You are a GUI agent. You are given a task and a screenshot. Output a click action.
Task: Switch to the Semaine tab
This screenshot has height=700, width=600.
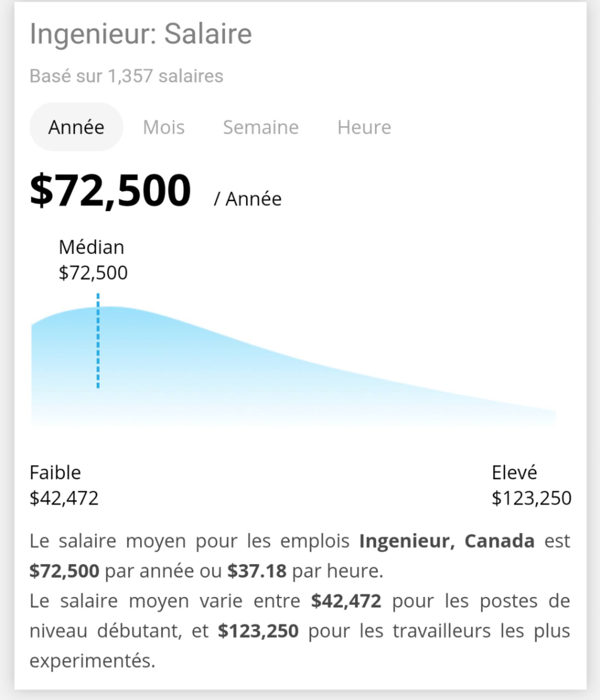[261, 127]
